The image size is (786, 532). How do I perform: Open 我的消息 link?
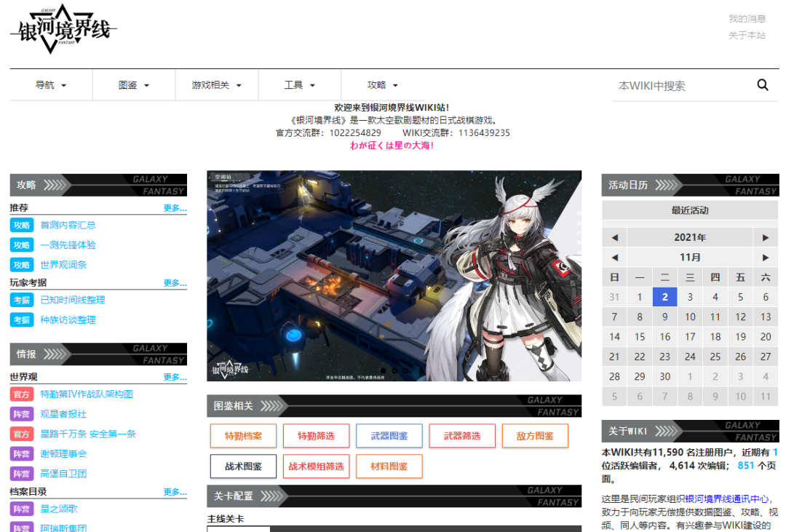click(x=747, y=19)
